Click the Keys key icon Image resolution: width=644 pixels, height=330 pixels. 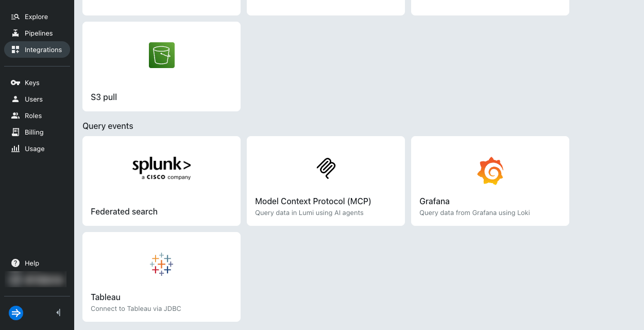pos(15,83)
